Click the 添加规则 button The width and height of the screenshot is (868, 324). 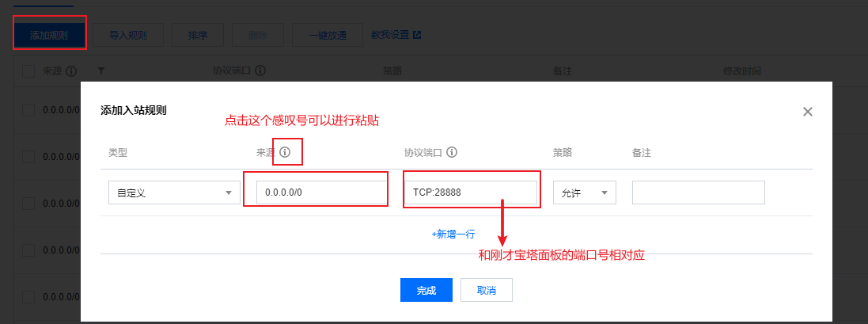pos(49,35)
